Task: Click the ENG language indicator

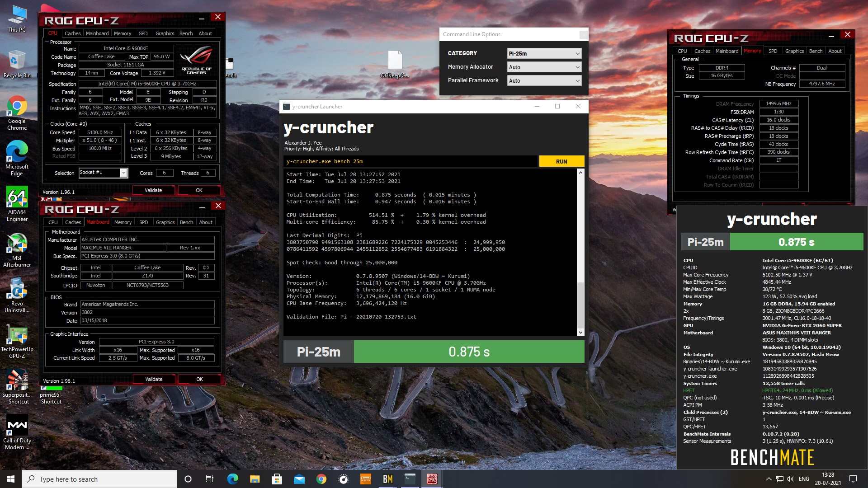Action: pyautogui.click(x=804, y=479)
